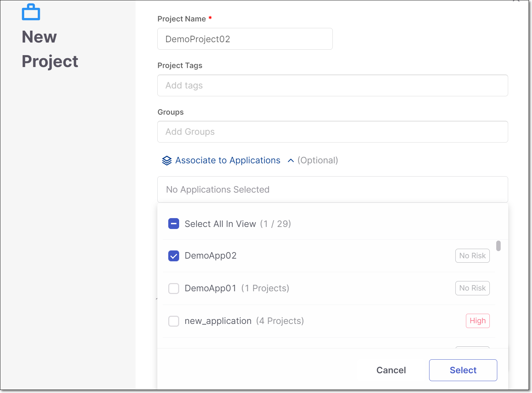
Task: Click the Add tags field
Action: tap(332, 85)
